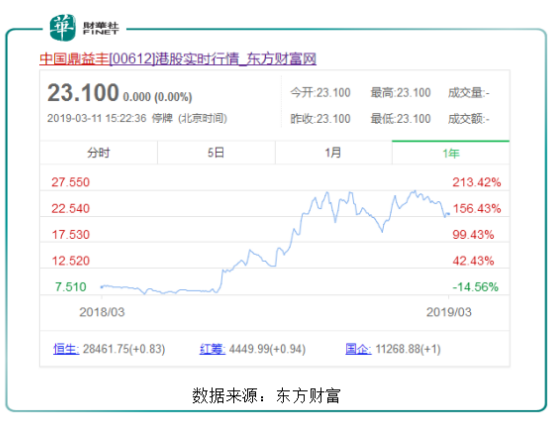Image resolution: width=554 pixels, height=424 pixels.
Task: Click the 7.510 axis label
Action: pos(71,287)
